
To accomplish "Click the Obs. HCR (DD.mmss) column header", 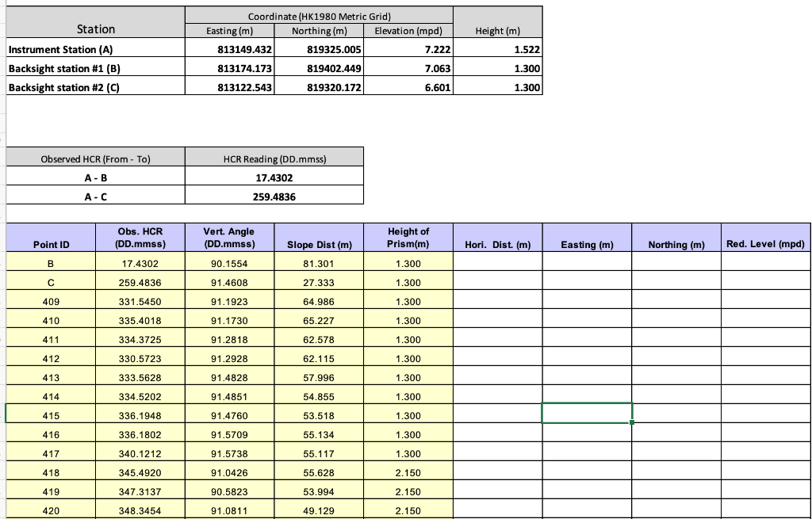I will pyautogui.click(x=140, y=238).
